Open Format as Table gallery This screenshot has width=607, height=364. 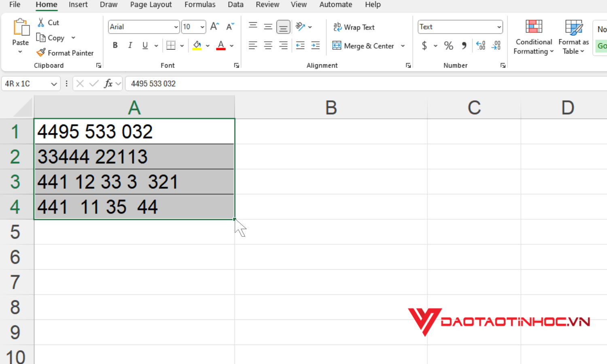574,37
